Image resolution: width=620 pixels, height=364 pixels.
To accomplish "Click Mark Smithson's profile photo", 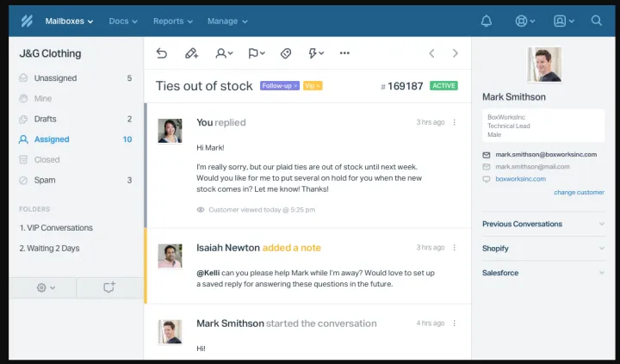I will [x=543, y=65].
